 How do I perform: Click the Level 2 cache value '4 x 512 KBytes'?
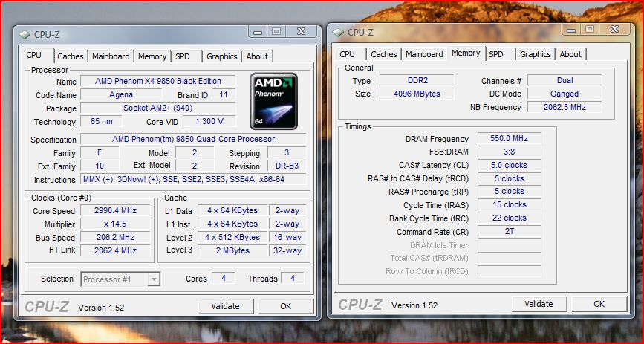point(232,237)
